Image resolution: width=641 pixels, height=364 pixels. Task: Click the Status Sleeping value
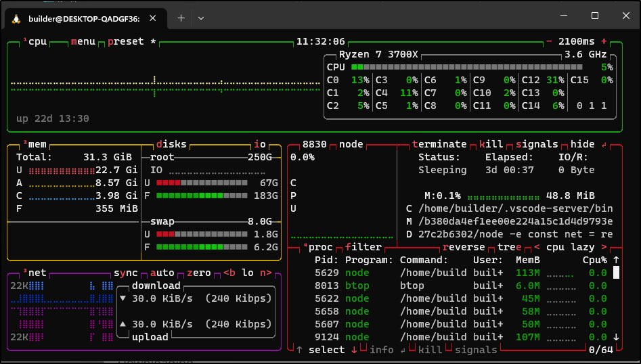(x=442, y=170)
